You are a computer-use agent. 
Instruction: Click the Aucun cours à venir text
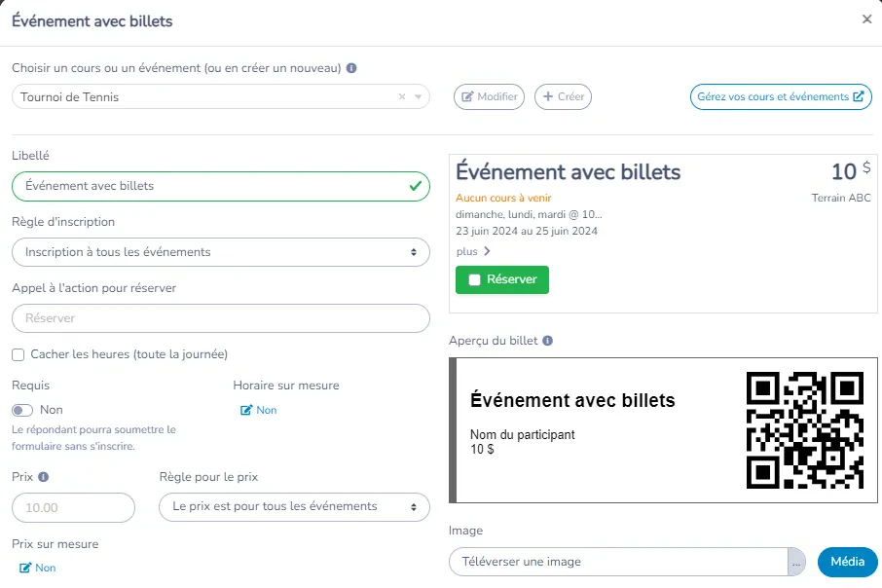click(503, 198)
